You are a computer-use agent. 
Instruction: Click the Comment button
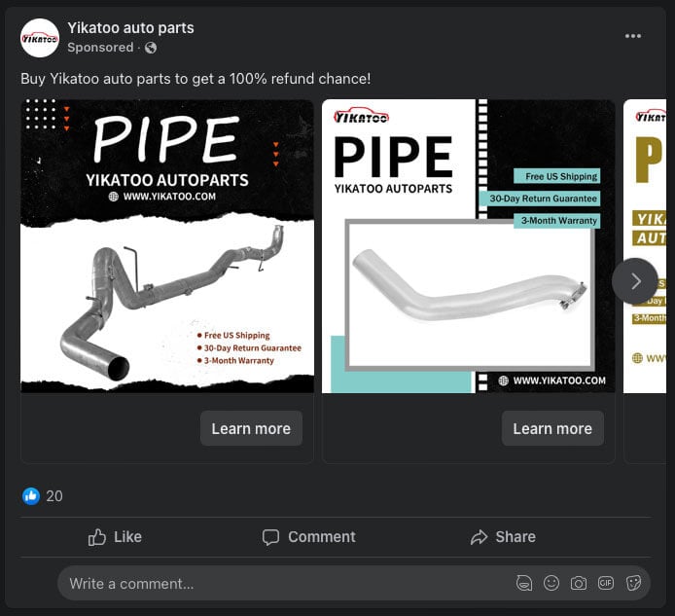[x=308, y=537]
